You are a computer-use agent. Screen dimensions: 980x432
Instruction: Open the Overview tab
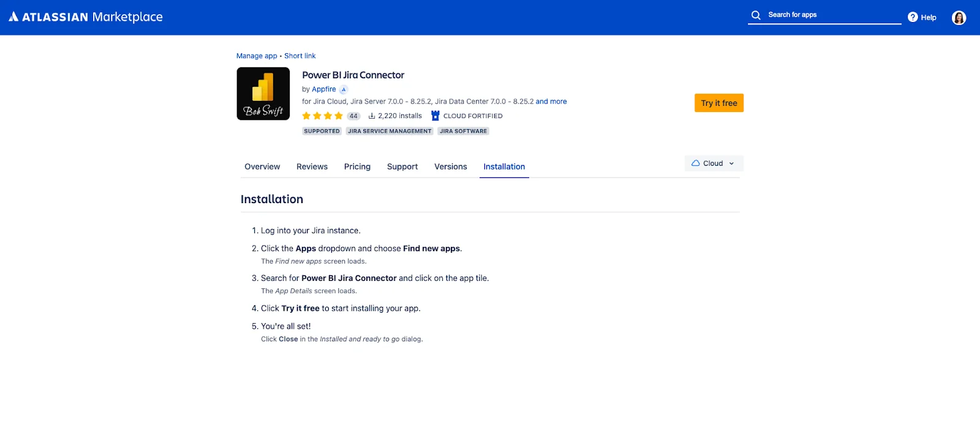pos(262,166)
